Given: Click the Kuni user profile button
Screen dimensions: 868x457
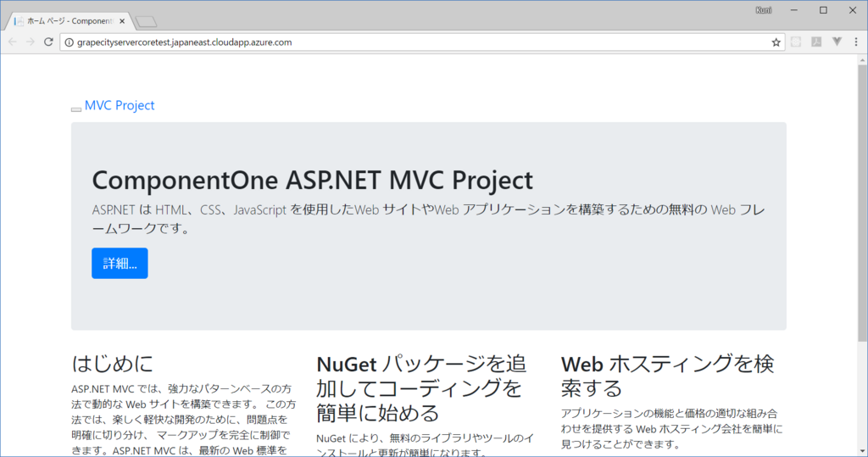Looking at the screenshot, I should pyautogui.click(x=764, y=10).
